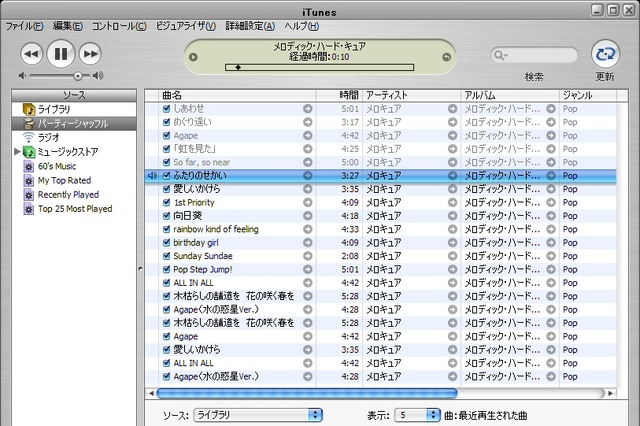Click the playback progress diamond marker
Screen dimensions: 640x426
tap(238, 67)
